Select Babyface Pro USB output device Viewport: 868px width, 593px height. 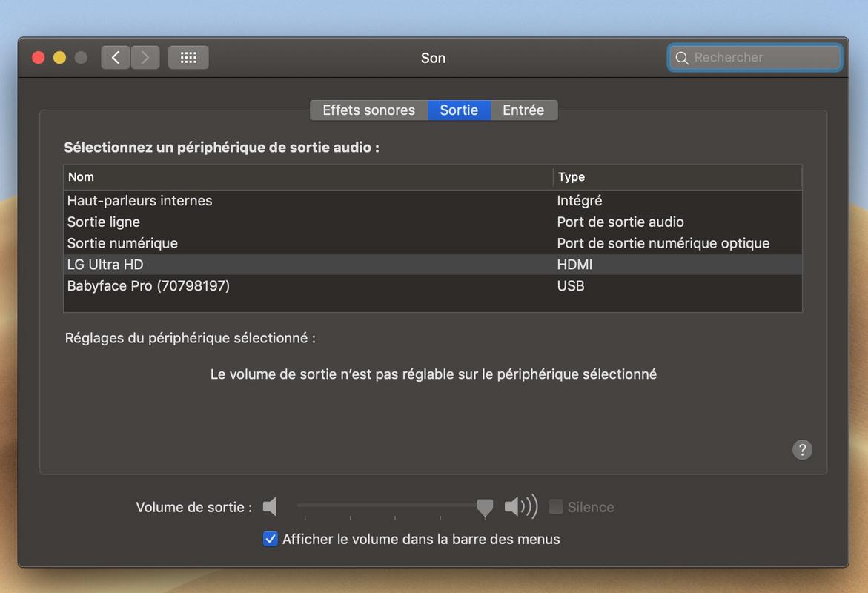click(x=433, y=285)
